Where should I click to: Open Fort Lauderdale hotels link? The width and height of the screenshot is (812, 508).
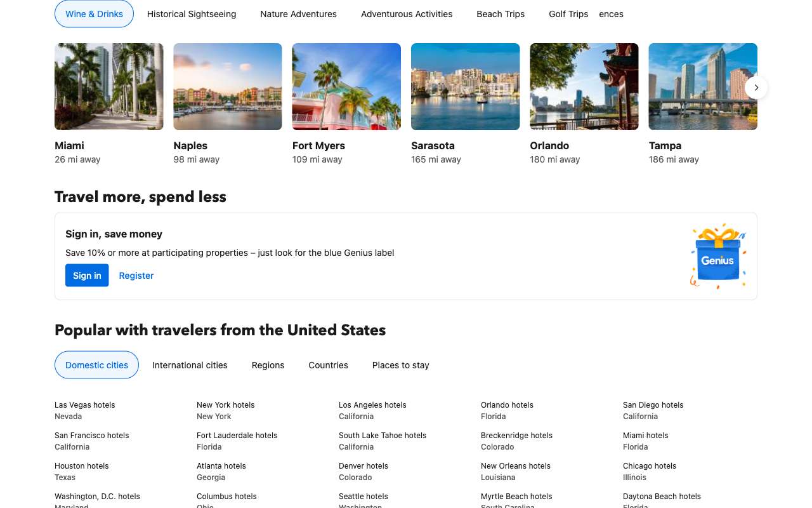tap(237, 436)
